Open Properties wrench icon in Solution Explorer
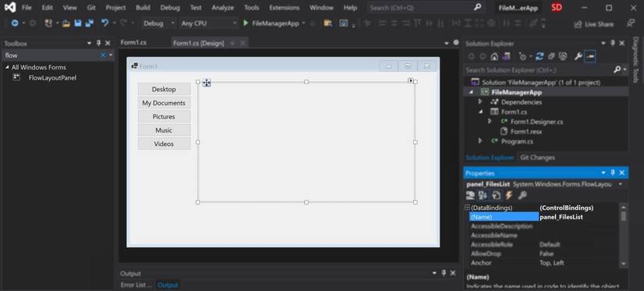The image size is (644, 291). pos(578,56)
